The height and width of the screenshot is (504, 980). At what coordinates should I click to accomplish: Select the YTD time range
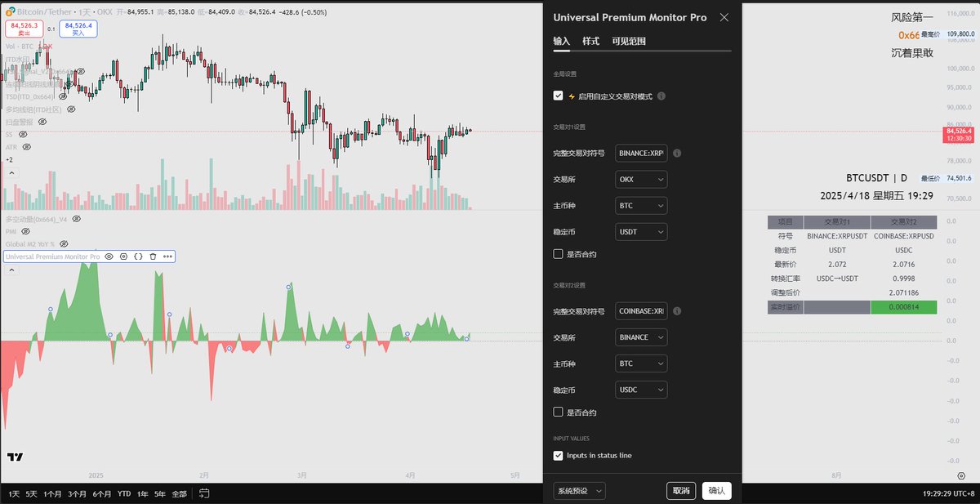pyautogui.click(x=124, y=493)
